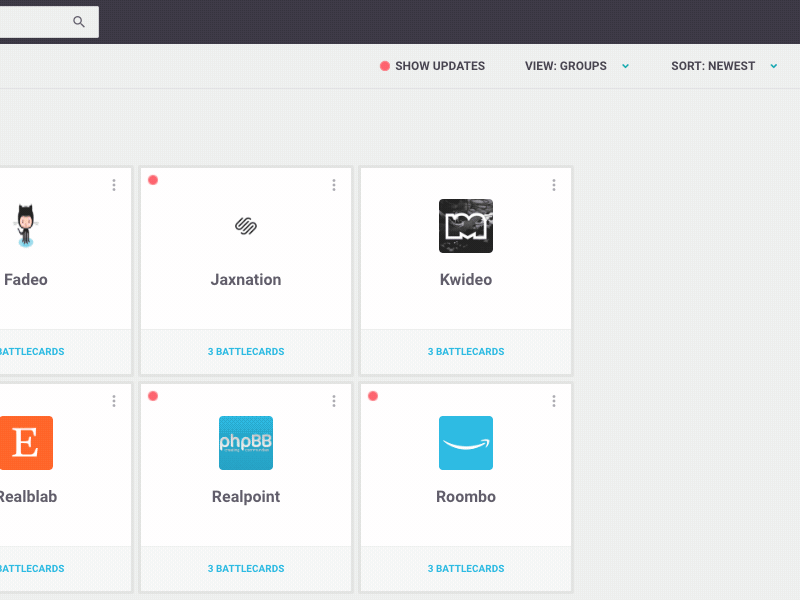
Task: Click the red update dot on Jaxnation
Action: point(153,180)
